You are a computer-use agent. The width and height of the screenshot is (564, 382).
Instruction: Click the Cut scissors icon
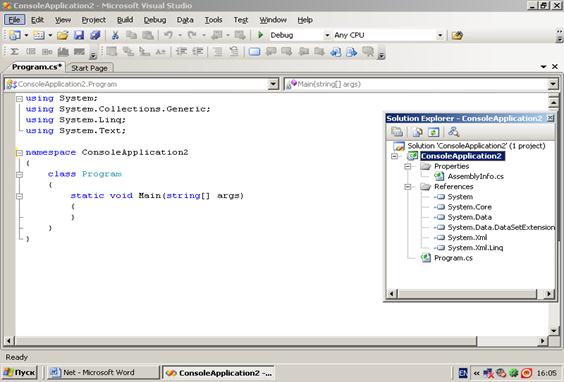pos(115,35)
